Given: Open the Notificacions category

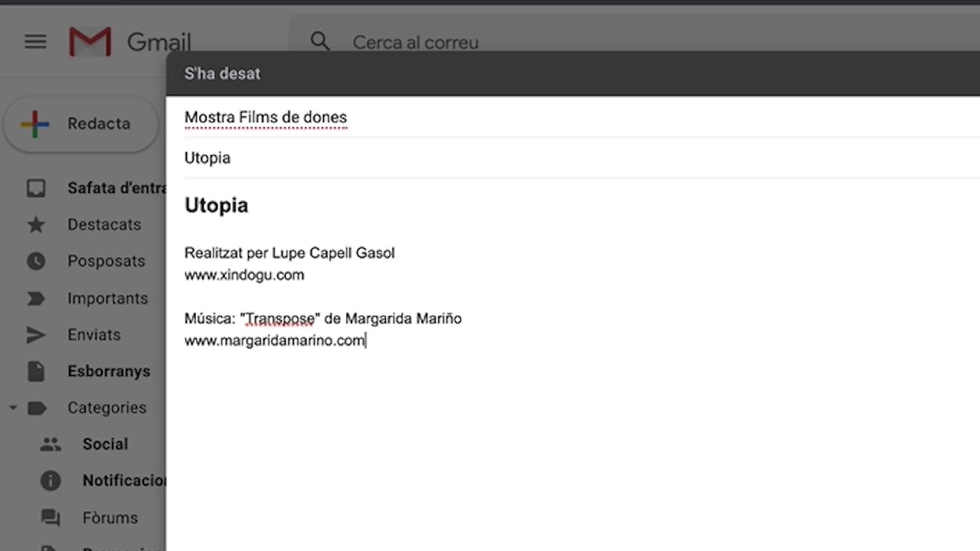Looking at the screenshot, I should pos(124,481).
